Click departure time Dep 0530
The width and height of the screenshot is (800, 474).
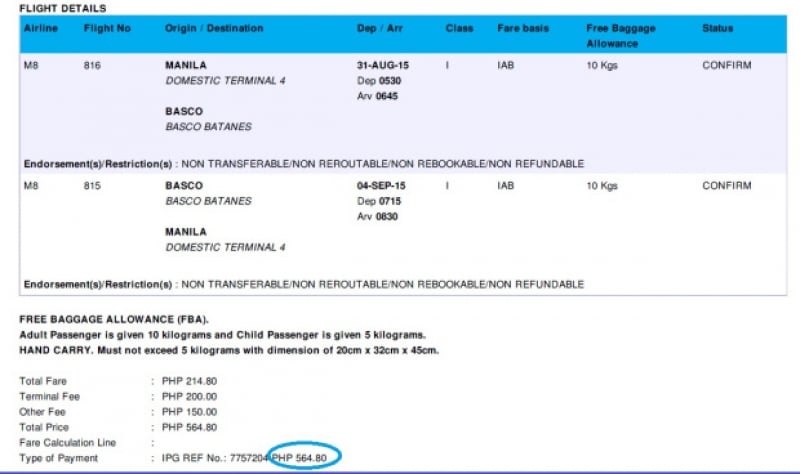pyautogui.click(x=379, y=81)
